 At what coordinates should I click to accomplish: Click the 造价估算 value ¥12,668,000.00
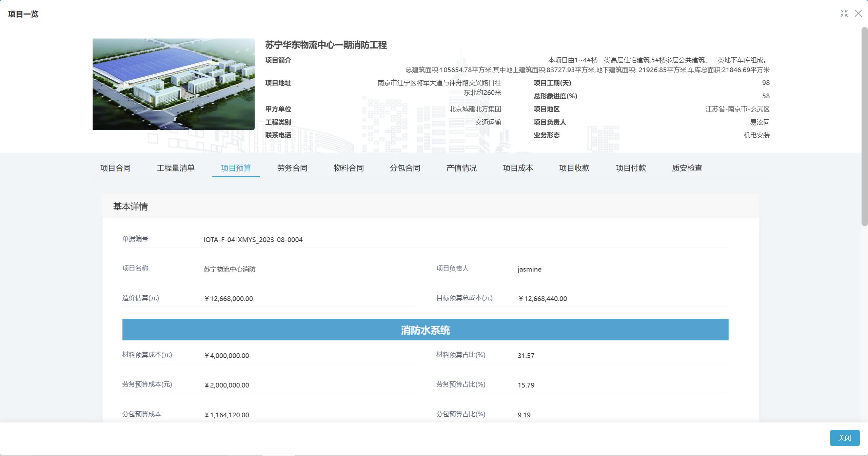(x=229, y=299)
